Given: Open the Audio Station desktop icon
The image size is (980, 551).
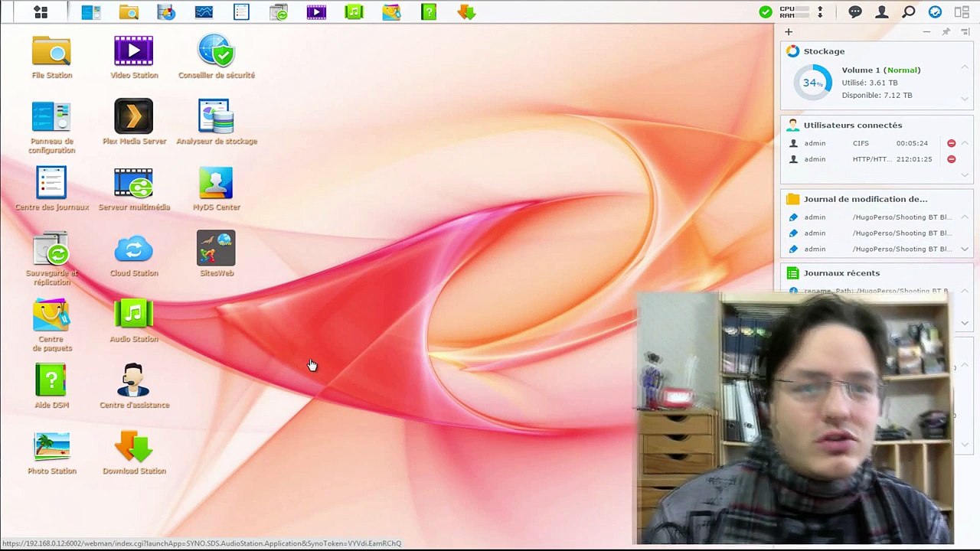Looking at the screenshot, I should point(134,321).
